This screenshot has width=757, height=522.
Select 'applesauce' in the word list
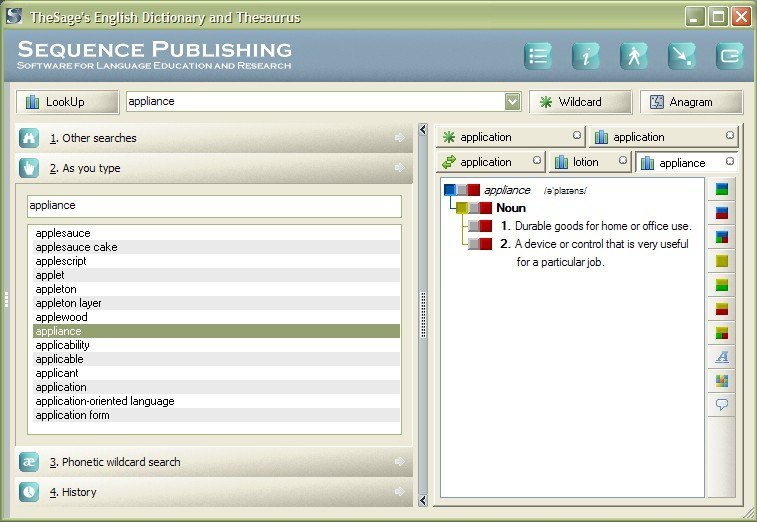[216, 233]
